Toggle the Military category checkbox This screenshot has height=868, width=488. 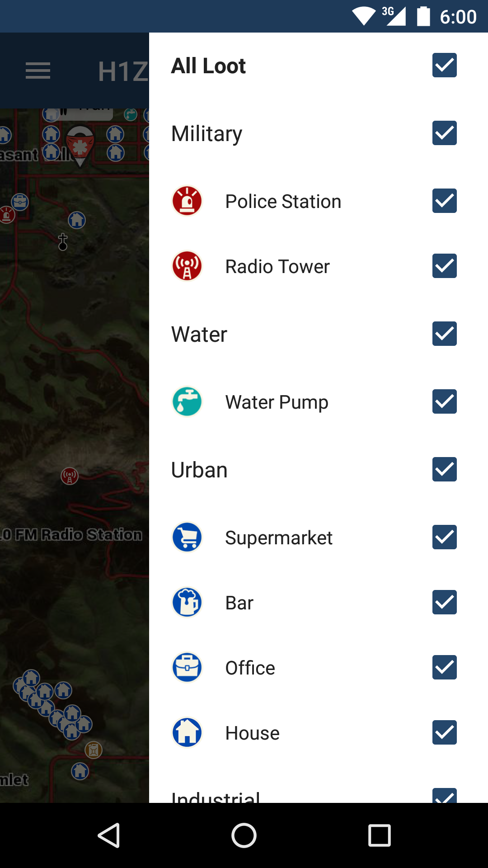[x=445, y=133]
